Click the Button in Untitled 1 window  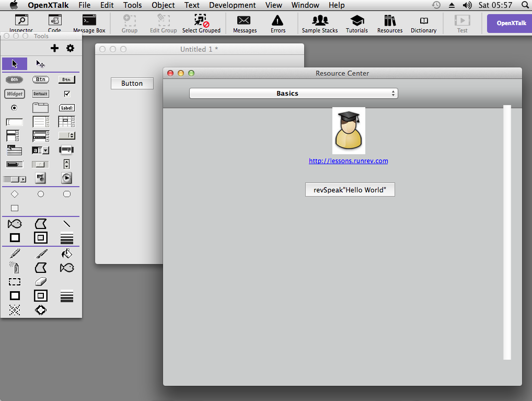pos(132,84)
